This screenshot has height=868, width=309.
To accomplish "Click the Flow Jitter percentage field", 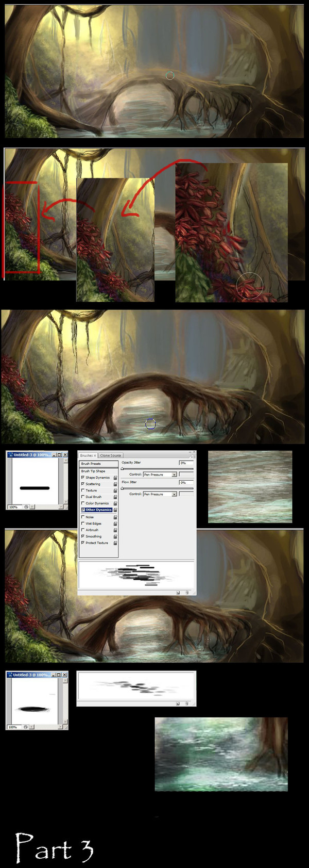I will coord(186,482).
